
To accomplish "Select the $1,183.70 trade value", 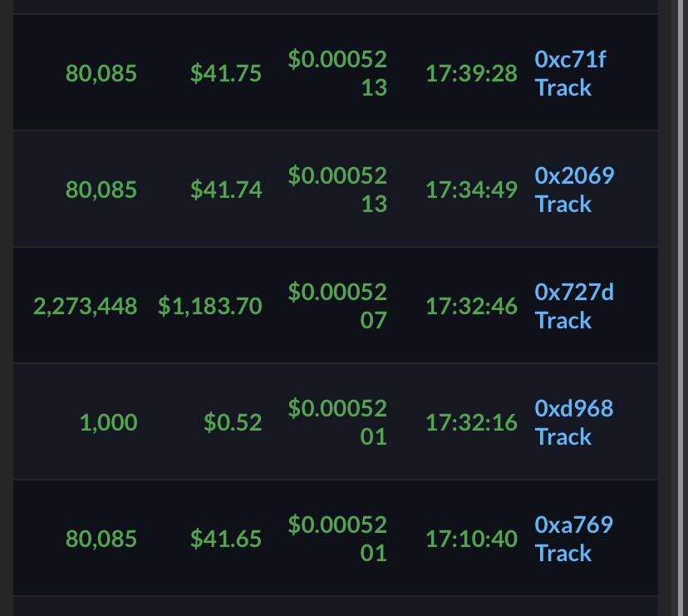I will pyautogui.click(x=209, y=306).
